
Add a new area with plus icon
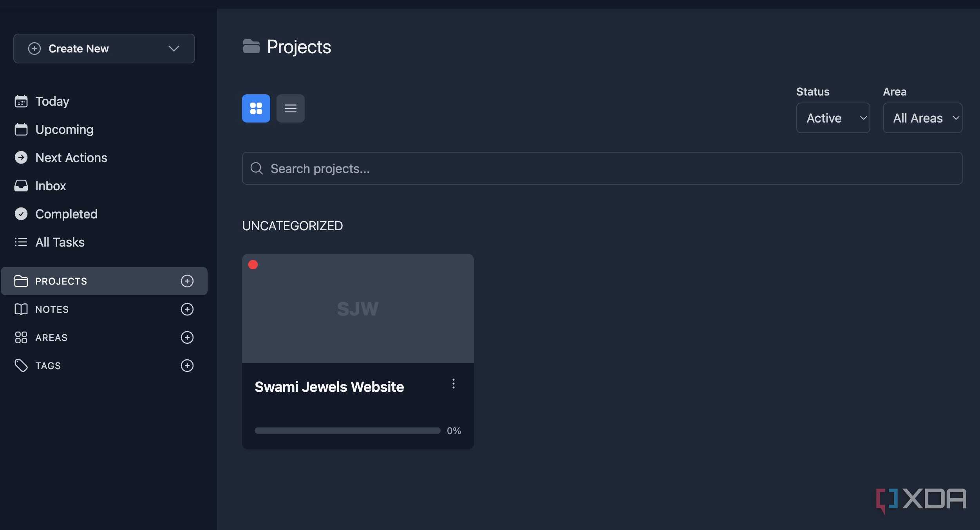pos(187,337)
